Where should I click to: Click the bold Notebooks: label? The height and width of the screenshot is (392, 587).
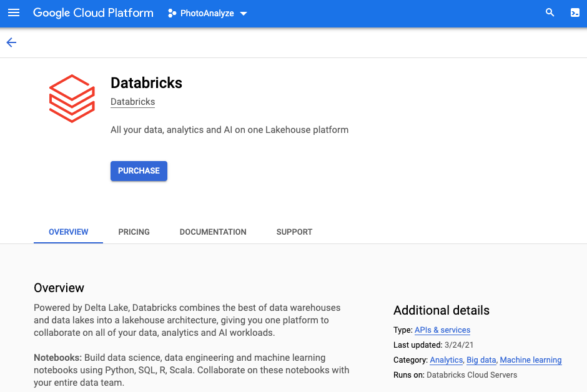[57, 358]
